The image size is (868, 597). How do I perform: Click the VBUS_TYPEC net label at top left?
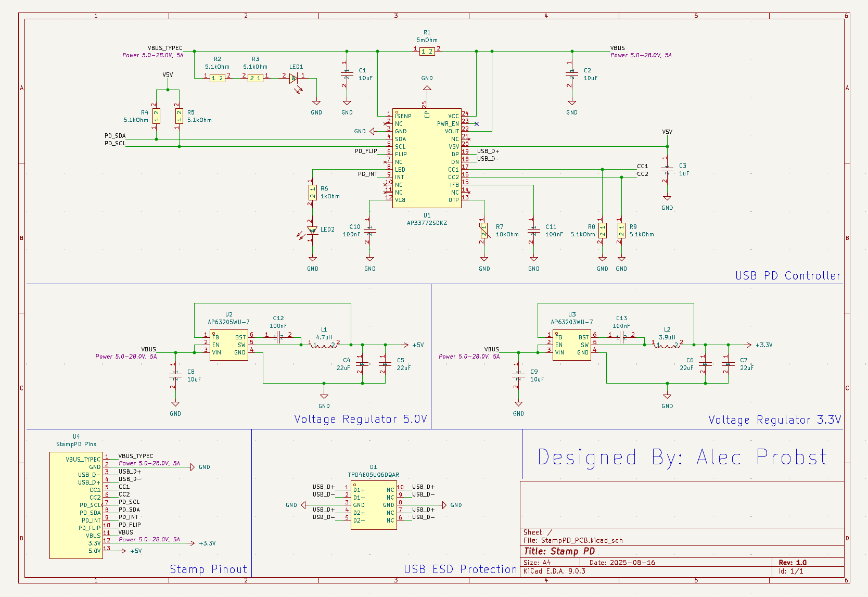pos(165,48)
